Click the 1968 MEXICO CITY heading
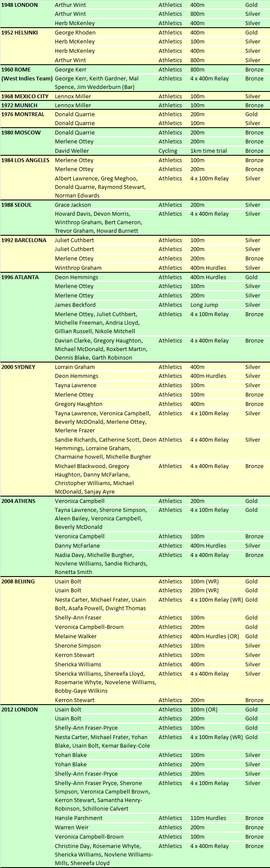 pyautogui.click(x=25, y=97)
